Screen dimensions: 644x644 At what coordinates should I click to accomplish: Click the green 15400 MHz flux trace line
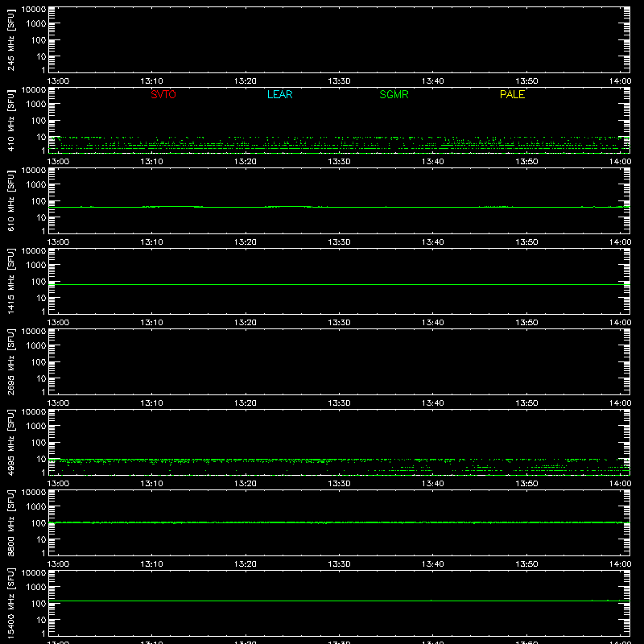(x=339, y=601)
